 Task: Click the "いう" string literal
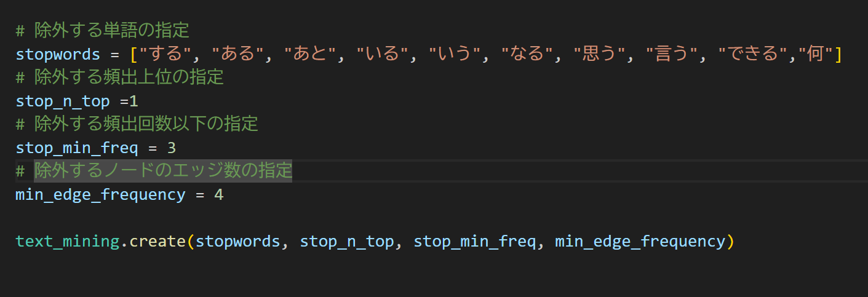pyautogui.click(x=454, y=54)
